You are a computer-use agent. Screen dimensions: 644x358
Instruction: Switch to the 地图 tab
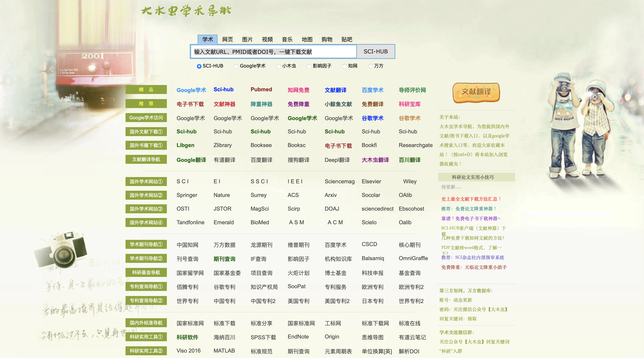pyautogui.click(x=307, y=40)
